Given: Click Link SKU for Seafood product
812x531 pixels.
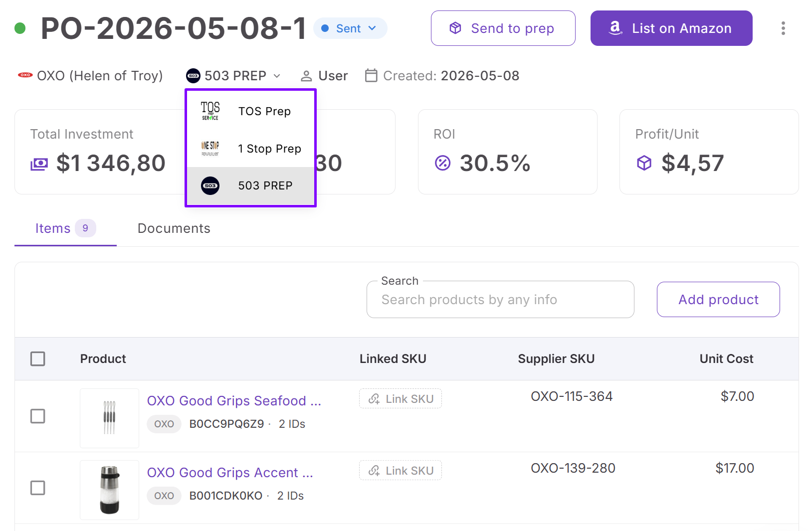Looking at the screenshot, I should 401,399.
